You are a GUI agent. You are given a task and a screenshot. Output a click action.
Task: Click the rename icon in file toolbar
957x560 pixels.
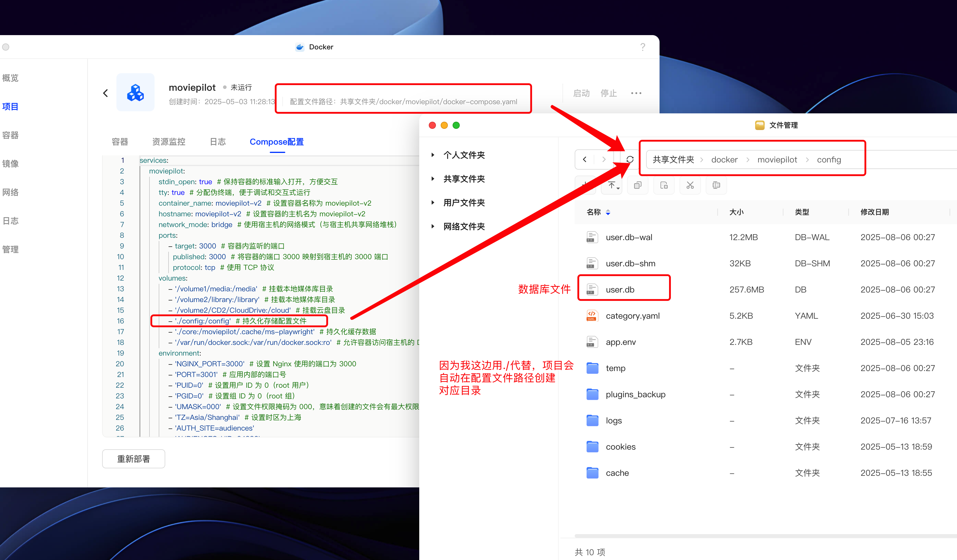click(x=716, y=185)
